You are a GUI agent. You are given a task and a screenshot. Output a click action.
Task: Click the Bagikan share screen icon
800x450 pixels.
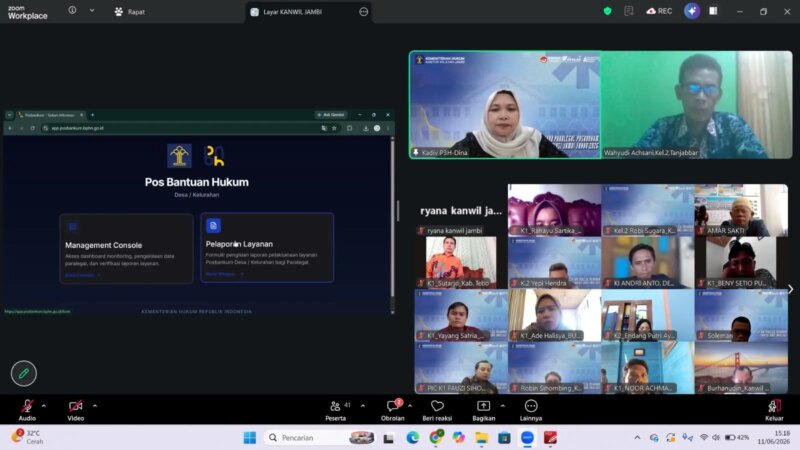[483, 406]
